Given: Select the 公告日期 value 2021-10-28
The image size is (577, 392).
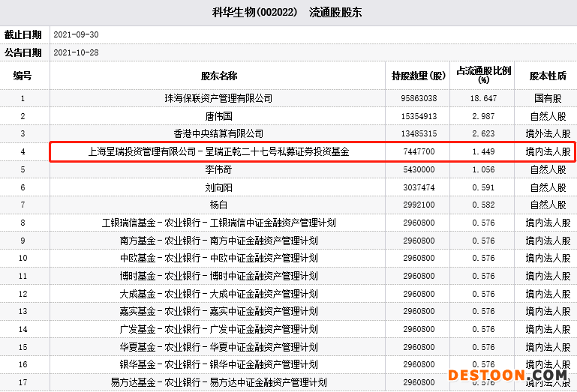Looking at the screenshot, I should click(x=77, y=52).
